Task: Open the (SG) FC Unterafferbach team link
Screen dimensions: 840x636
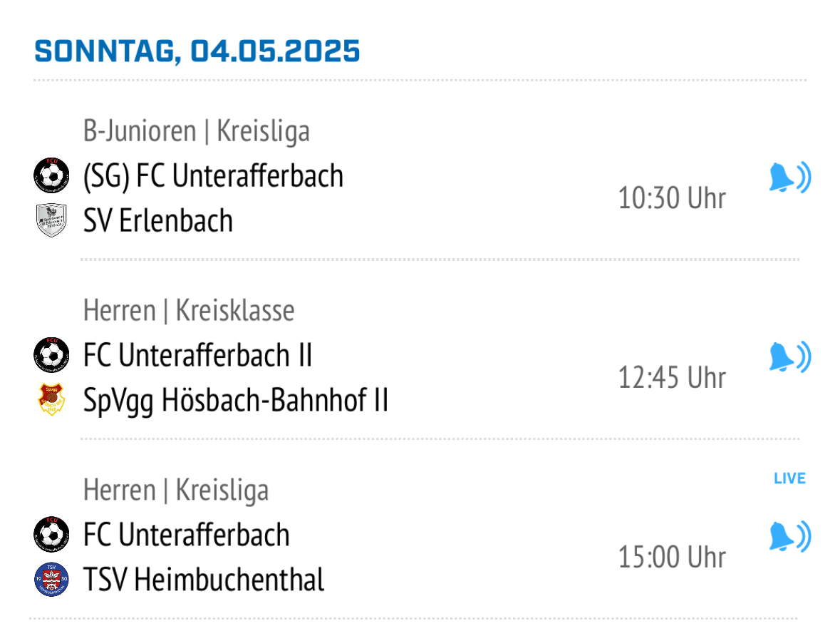Action: pyautogui.click(x=213, y=176)
